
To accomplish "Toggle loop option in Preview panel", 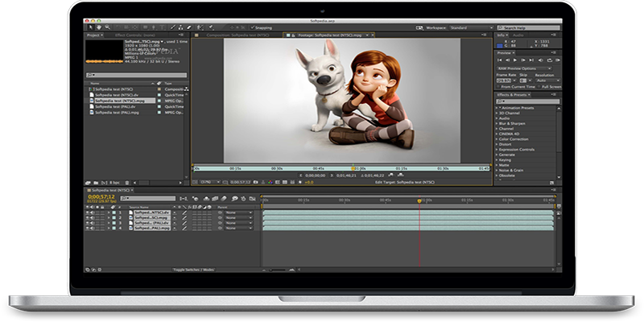I will [x=550, y=60].
